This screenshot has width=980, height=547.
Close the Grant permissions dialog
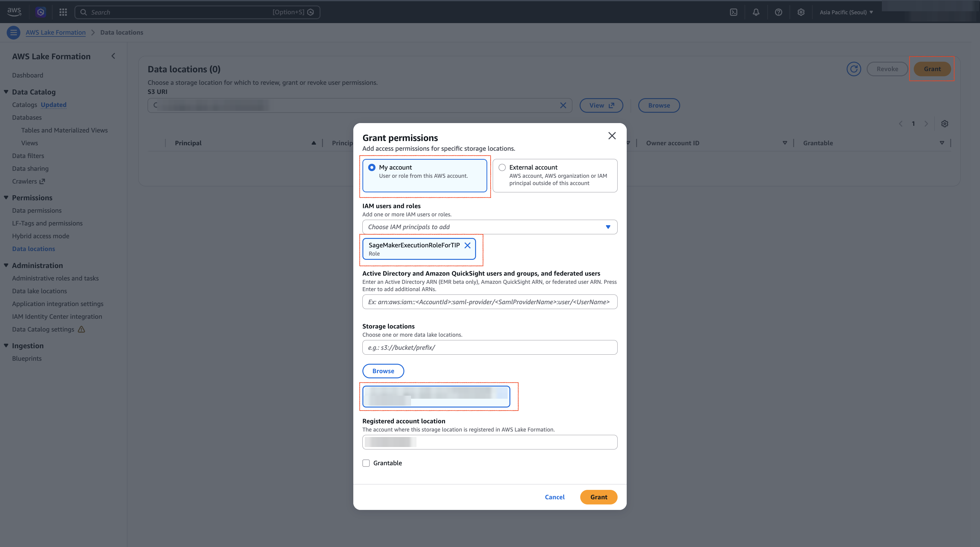coord(612,136)
